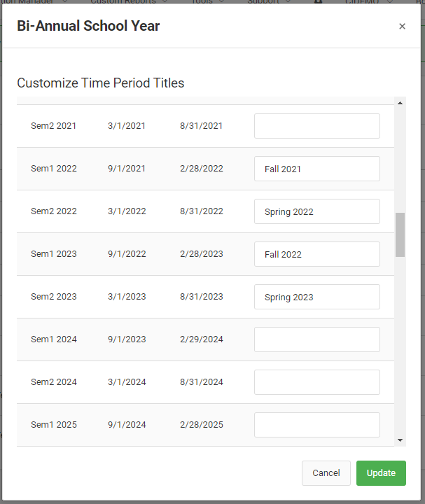Click the scrollbar up arrow
The height and width of the screenshot is (504, 425).
[400, 103]
